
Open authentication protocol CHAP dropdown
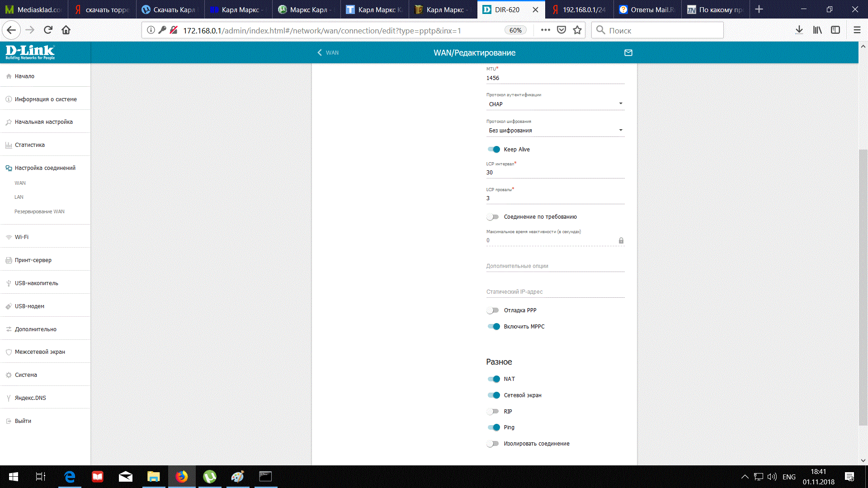(x=555, y=104)
